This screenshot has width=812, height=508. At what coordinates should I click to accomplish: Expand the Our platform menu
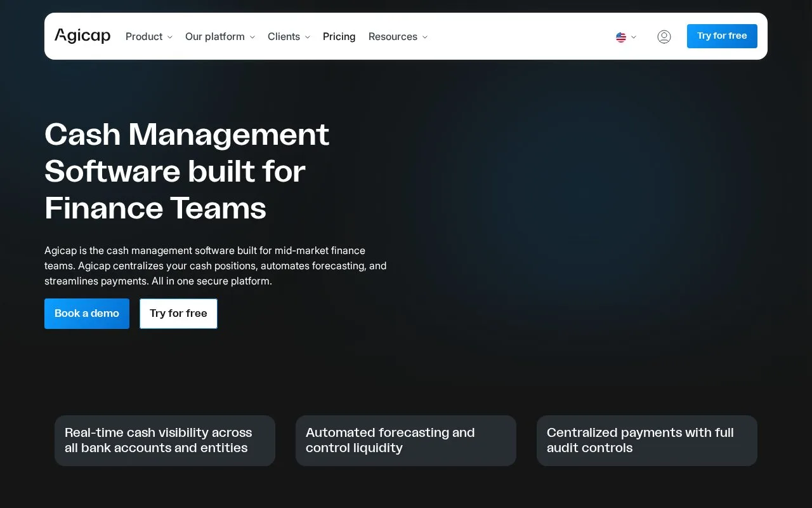[220, 37]
